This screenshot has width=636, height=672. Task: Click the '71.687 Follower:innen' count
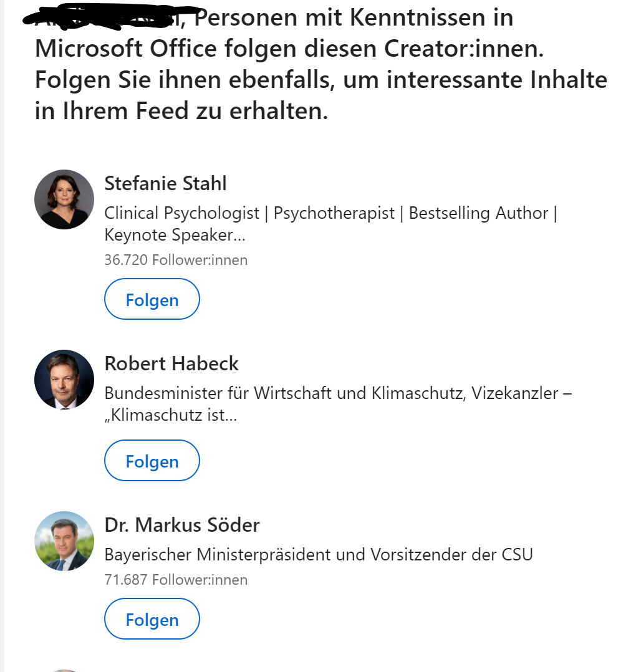(x=176, y=580)
